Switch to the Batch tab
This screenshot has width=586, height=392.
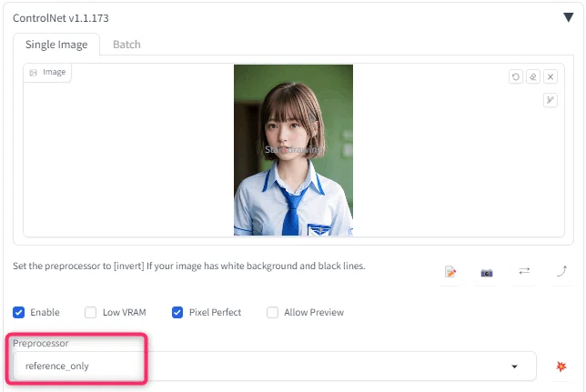click(x=126, y=45)
